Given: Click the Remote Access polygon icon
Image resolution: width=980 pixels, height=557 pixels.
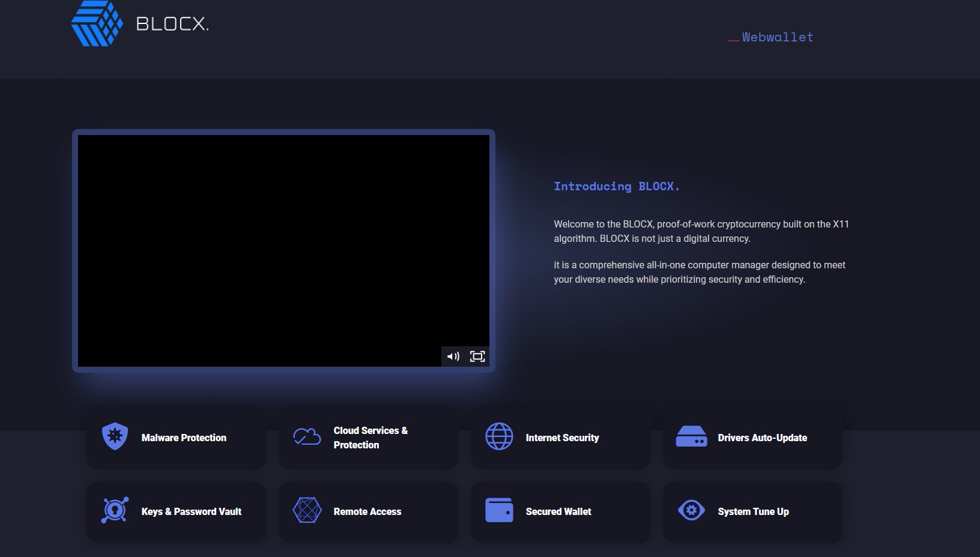Looking at the screenshot, I should 307,510.
